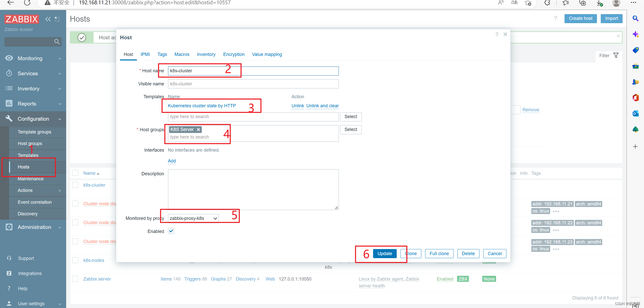Click the Monitoring eye icon
The width and height of the screenshot is (644, 308).
coord(9,58)
